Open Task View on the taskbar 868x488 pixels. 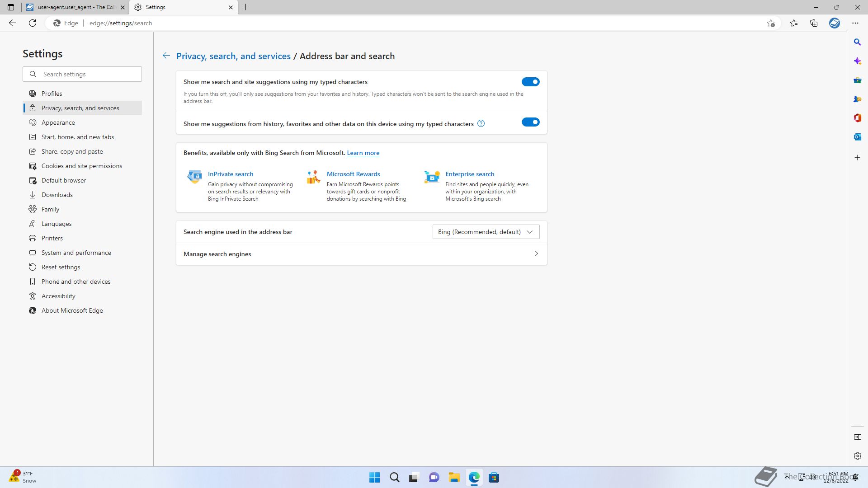pyautogui.click(x=414, y=477)
